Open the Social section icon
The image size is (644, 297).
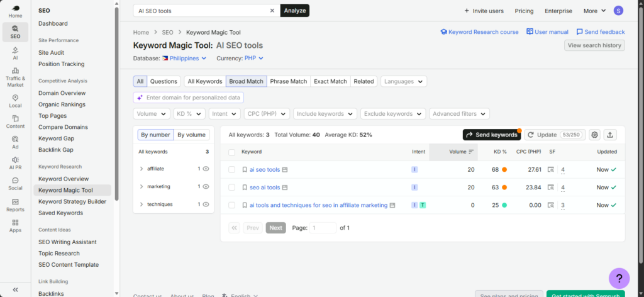[x=15, y=184]
